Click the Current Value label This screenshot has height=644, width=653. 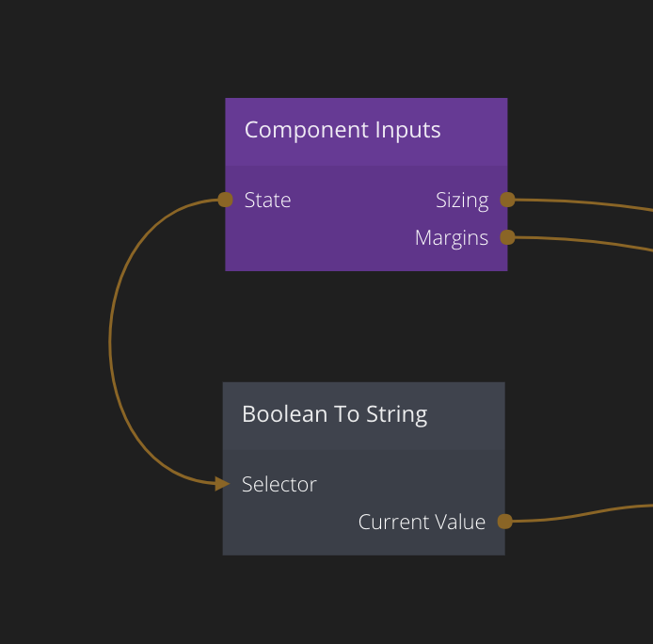422,522
